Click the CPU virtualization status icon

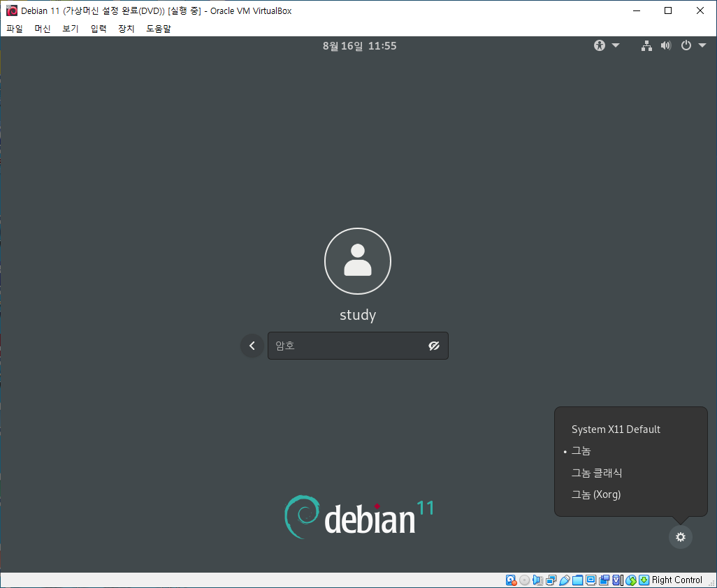(616, 580)
